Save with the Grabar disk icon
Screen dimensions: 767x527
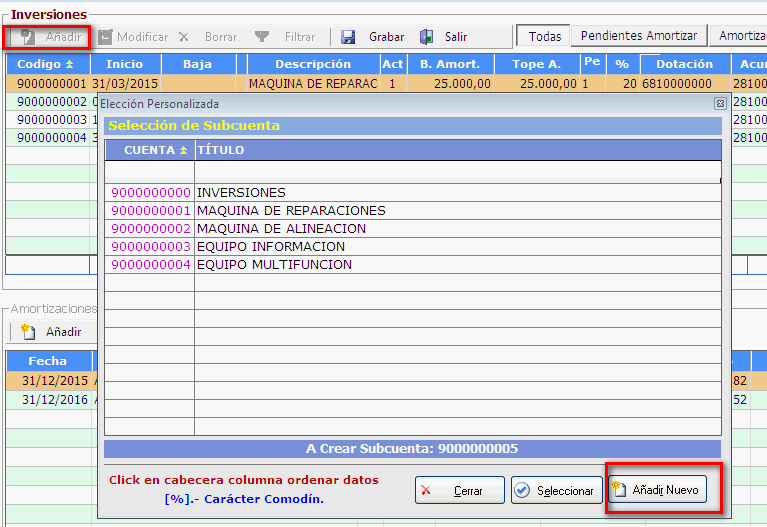coord(348,37)
